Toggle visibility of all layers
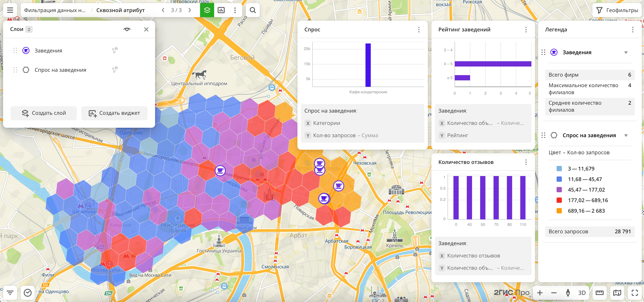Viewport: 644px width, 302px height. click(x=127, y=29)
